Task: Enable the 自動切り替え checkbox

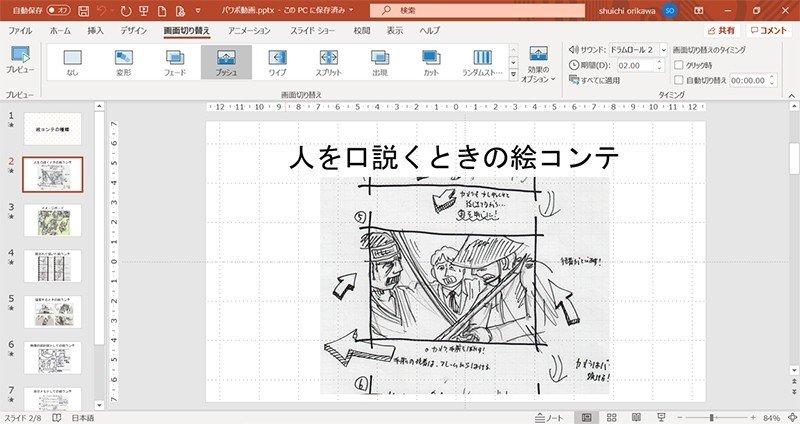Action: point(679,80)
